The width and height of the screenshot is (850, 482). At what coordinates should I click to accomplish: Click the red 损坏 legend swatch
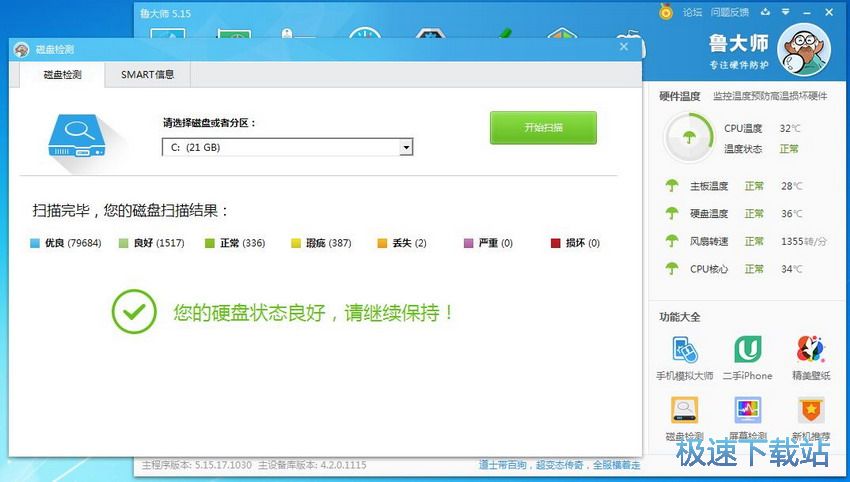[x=556, y=243]
